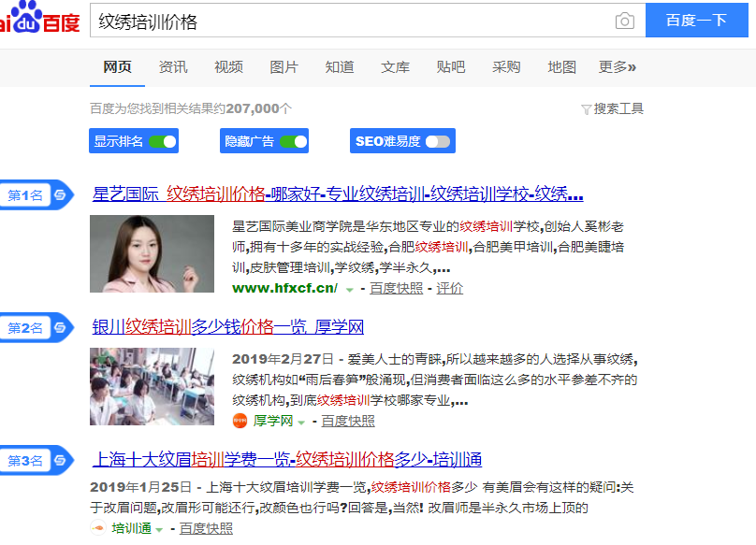Click the swirl icon beside 第3名 badge
Viewport: 756px width, 545px height.
click(x=60, y=460)
